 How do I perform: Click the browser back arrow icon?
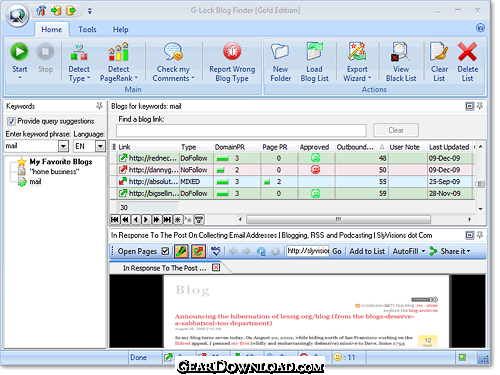point(233,251)
